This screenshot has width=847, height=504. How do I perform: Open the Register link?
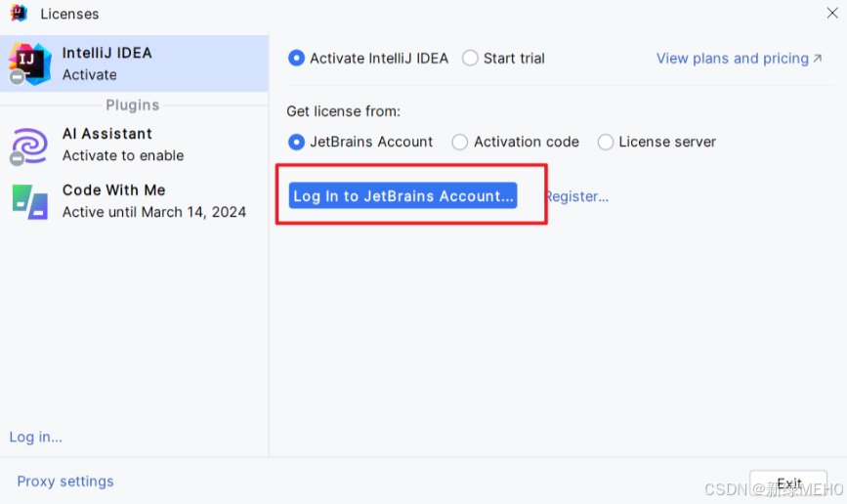[x=576, y=196]
